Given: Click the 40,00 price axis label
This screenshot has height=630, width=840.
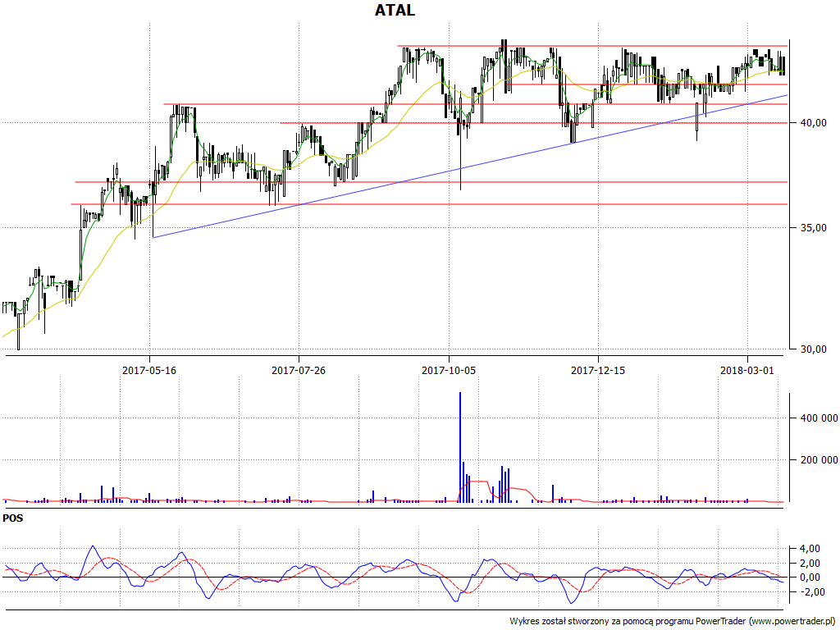Looking at the screenshot, I should (x=813, y=123).
